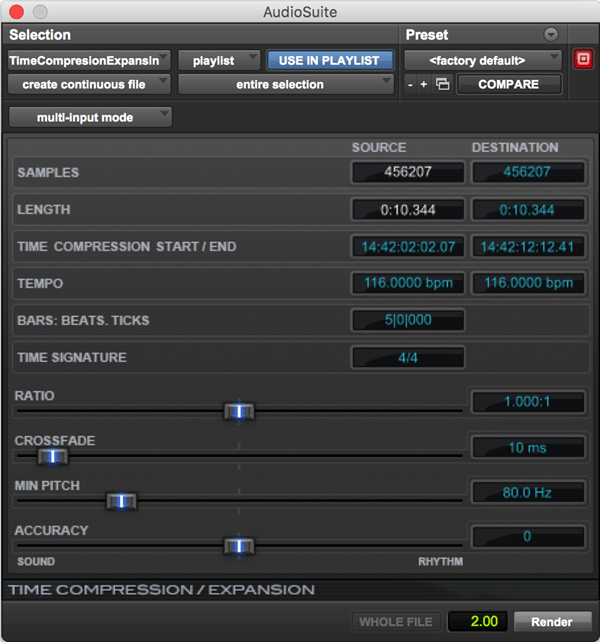Viewport: 600px width, 642px height.
Task: Click the MIN PITCH value 80.0 Hz
Action: click(x=528, y=492)
